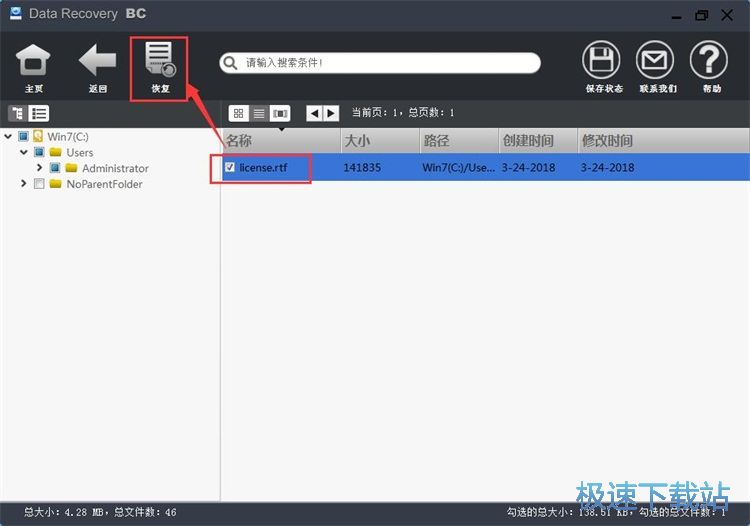Select preview view mode icon
The height and width of the screenshot is (526, 750).
[x=280, y=113]
